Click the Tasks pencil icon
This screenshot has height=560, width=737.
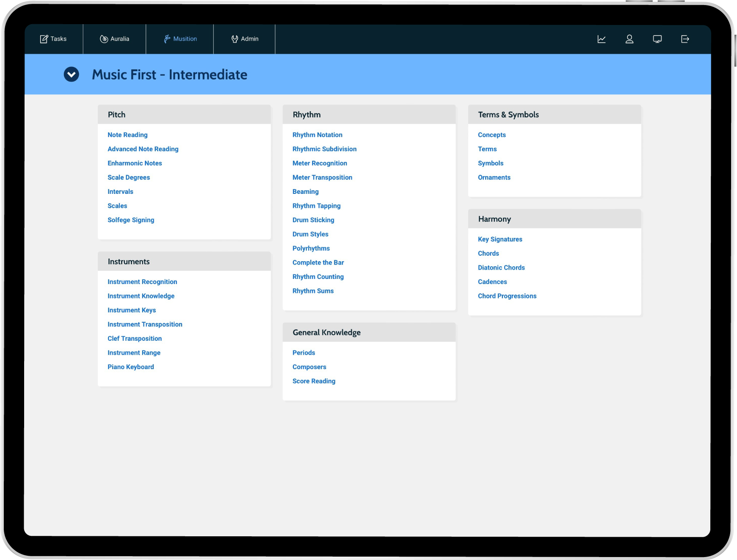pos(44,39)
